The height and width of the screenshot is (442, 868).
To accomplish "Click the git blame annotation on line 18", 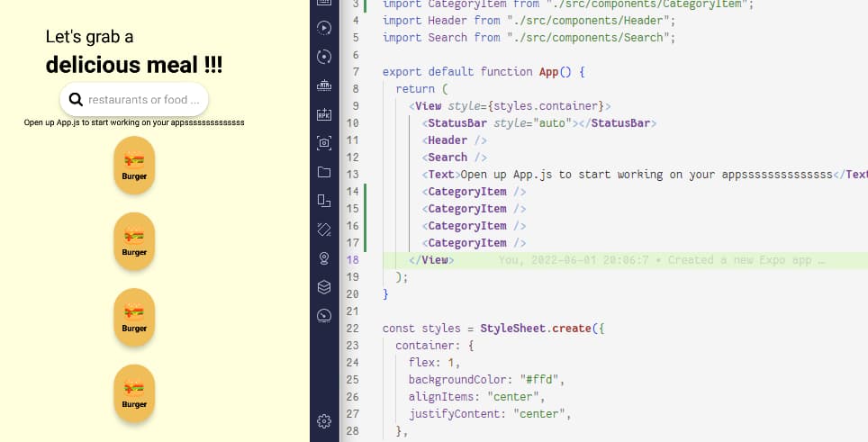I will 663,260.
